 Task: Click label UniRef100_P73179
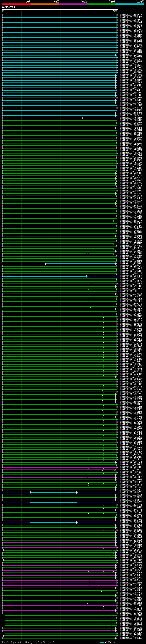(x=131, y=281)
